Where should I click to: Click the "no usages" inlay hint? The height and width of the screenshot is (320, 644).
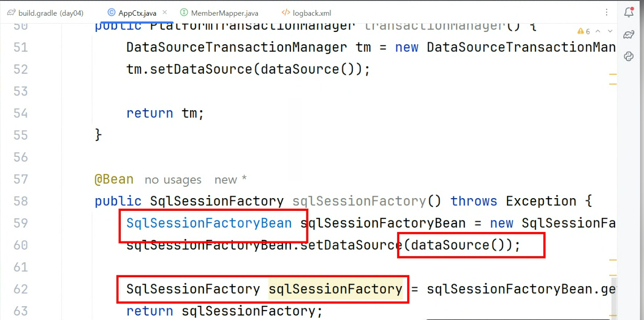173,180
